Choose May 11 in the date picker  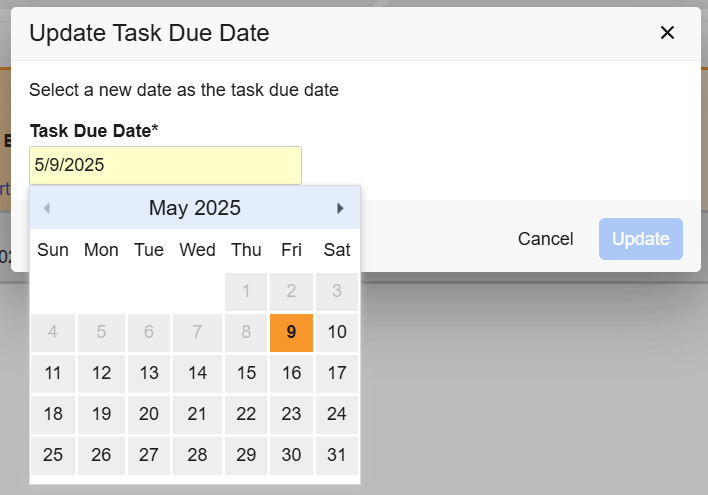(53, 373)
